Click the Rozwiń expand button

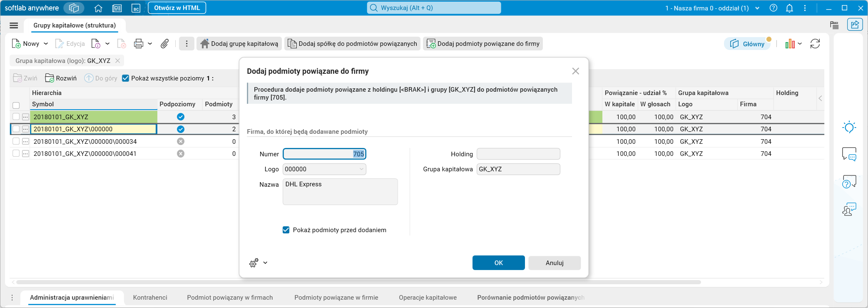[61, 78]
